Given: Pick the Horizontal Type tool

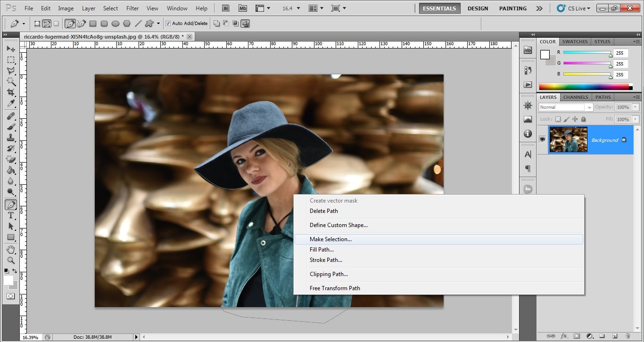Looking at the screenshot, I should [11, 215].
